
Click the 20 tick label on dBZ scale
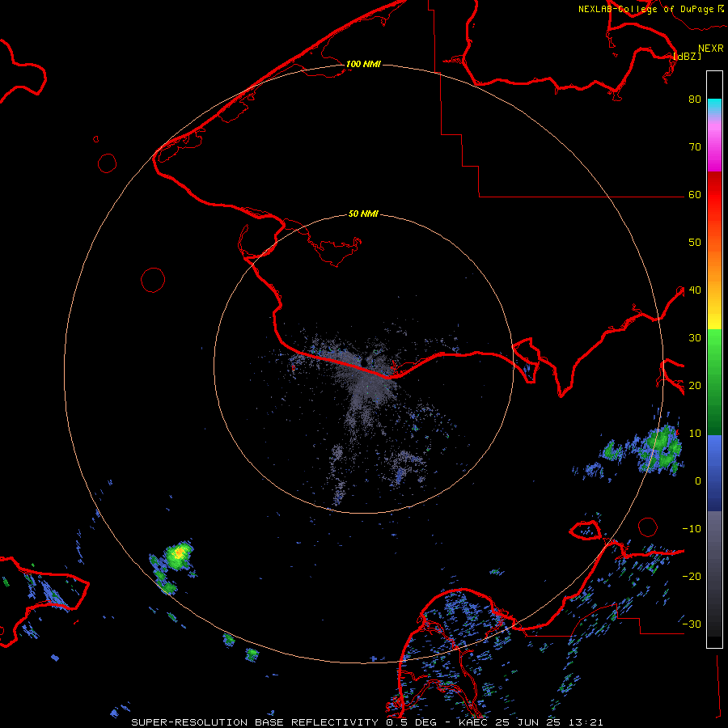pyautogui.click(x=695, y=386)
